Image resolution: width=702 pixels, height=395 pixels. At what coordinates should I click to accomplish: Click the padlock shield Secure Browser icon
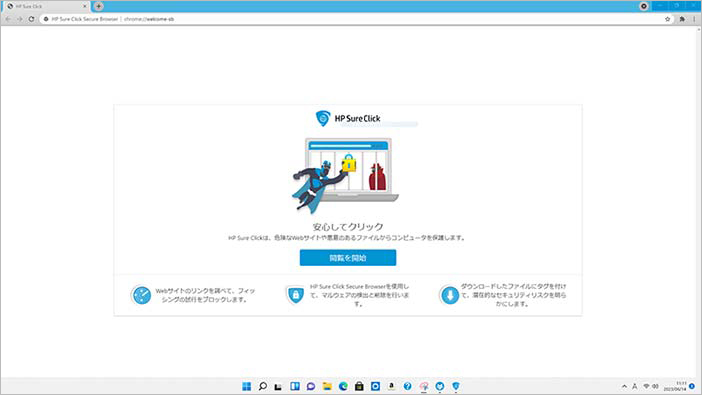click(295, 295)
